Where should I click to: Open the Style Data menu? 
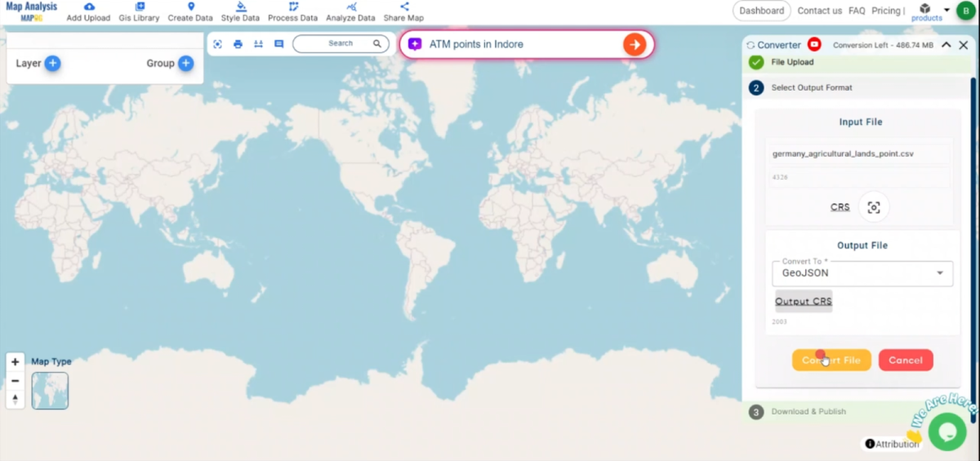click(240, 11)
